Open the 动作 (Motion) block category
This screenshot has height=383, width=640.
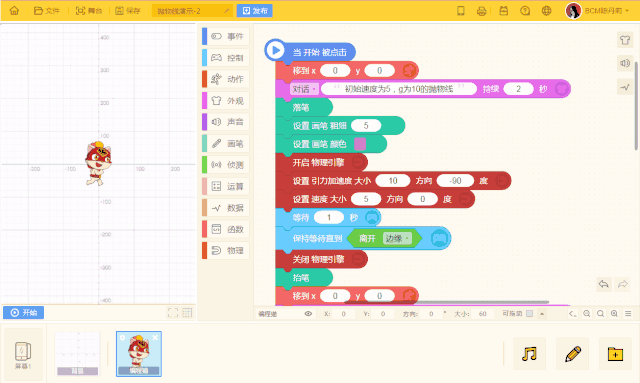[x=226, y=79]
